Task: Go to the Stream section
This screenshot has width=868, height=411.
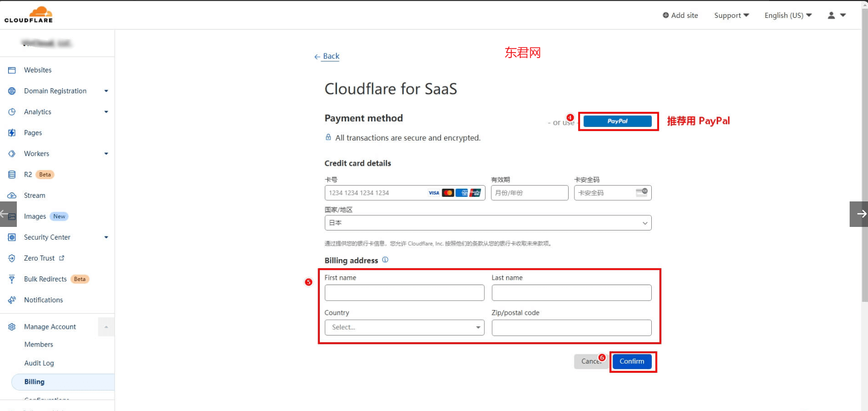Action: tap(35, 195)
